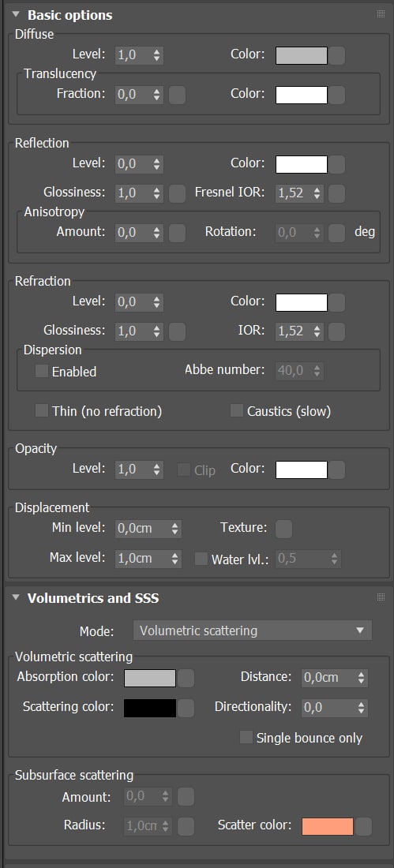Enable the Dispersion checkbox
Viewport: 394px width, 868px height.
(x=42, y=371)
